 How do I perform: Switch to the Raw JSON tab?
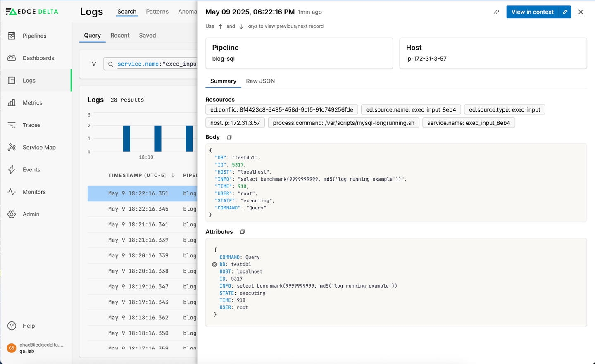click(x=260, y=81)
